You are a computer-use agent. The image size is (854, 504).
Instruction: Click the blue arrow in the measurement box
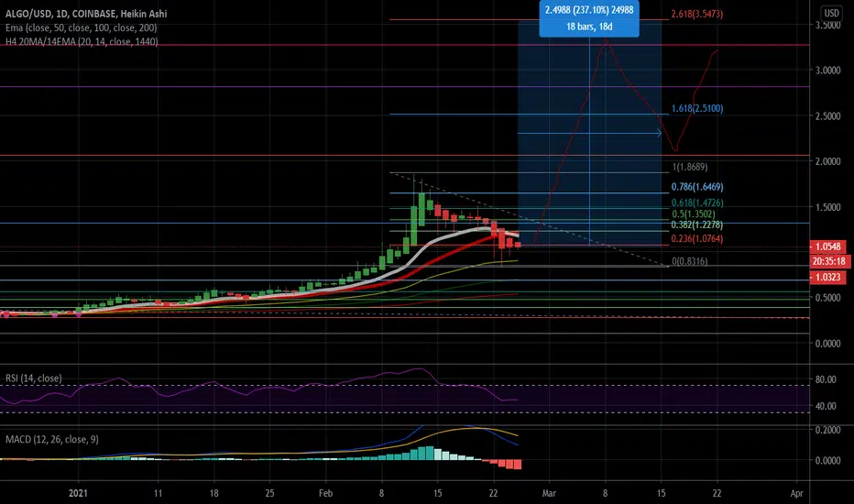coord(589,133)
